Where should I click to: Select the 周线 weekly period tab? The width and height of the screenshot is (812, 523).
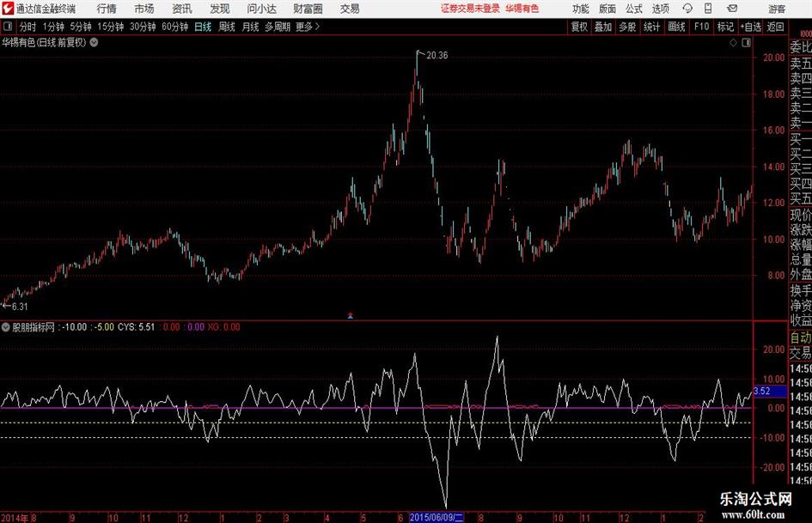227,27
